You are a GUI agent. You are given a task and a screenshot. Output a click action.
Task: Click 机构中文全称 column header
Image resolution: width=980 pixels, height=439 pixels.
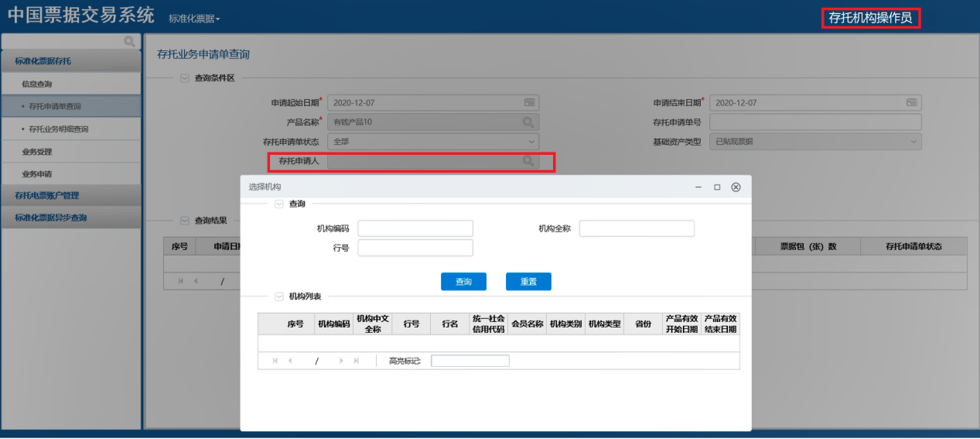(x=373, y=324)
